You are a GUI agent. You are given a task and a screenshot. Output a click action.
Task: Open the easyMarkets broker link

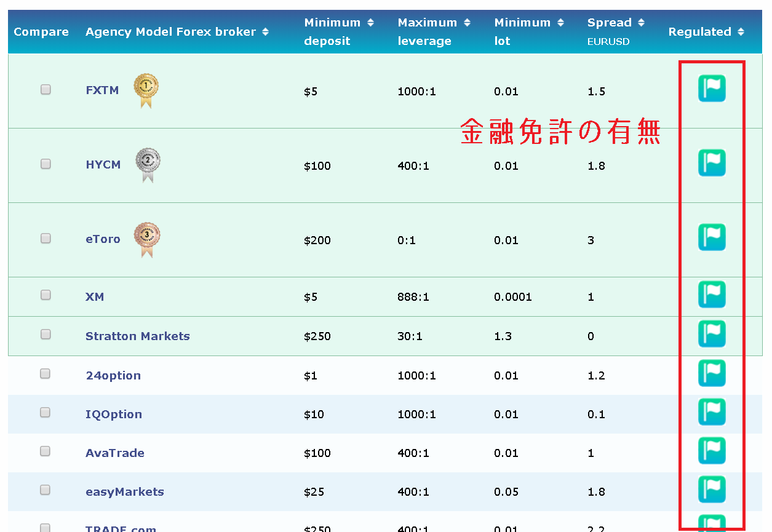click(125, 491)
